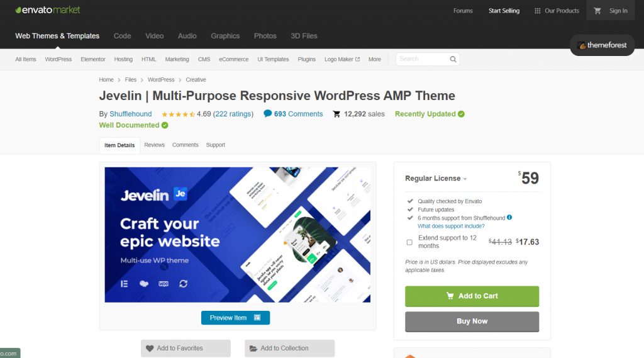Open the 693 Comments link
Viewport: 644px width, 358px height.
(x=298, y=114)
